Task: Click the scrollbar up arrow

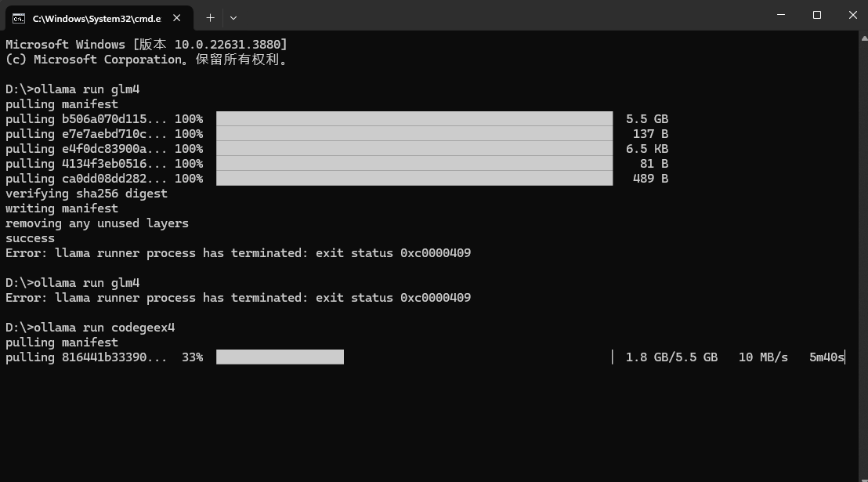Action: click(x=864, y=38)
